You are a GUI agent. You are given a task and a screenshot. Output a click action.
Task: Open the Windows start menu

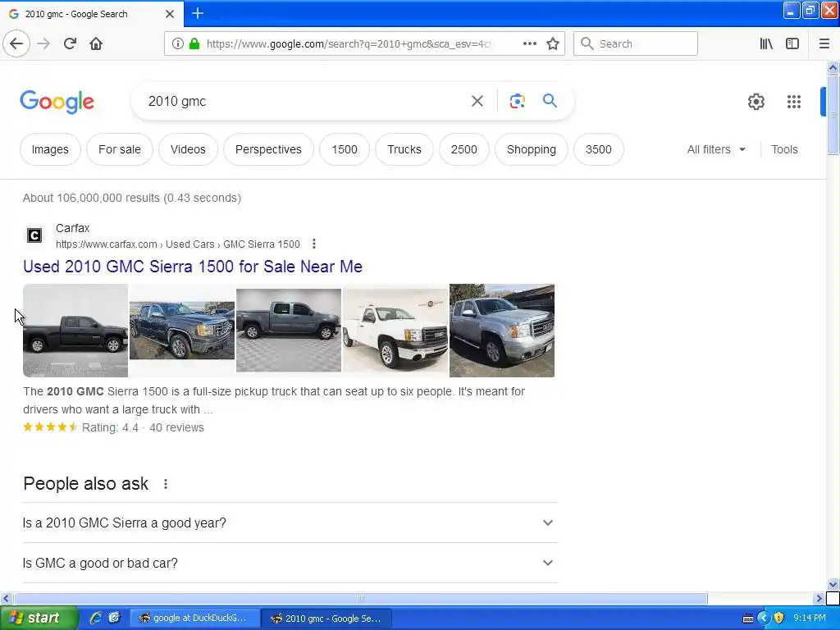point(38,619)
